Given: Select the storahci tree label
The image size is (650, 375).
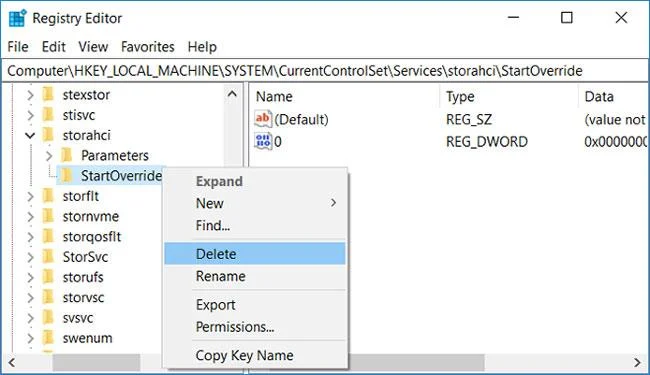Looking at the screenshot, I should tap(87, 135).
